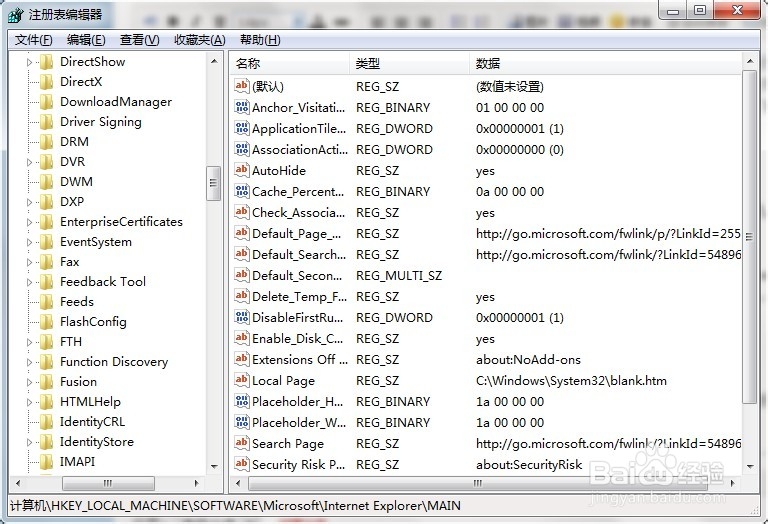
Task: Click the tree pane horizontal scrollbar thumb
Action: 108,483
